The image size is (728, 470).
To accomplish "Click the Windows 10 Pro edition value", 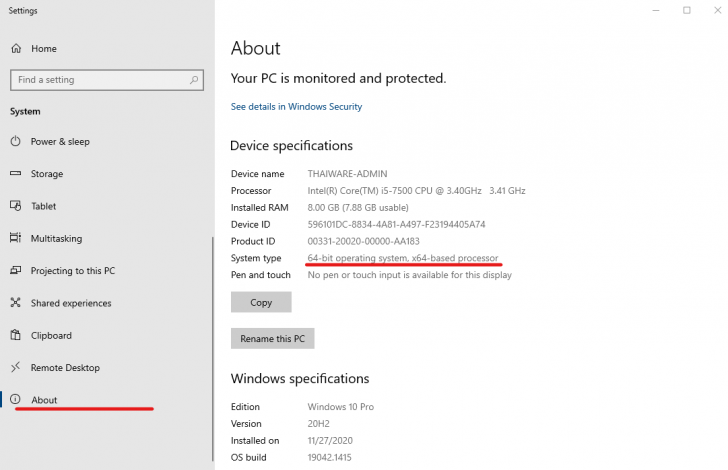I will [340, 407].
